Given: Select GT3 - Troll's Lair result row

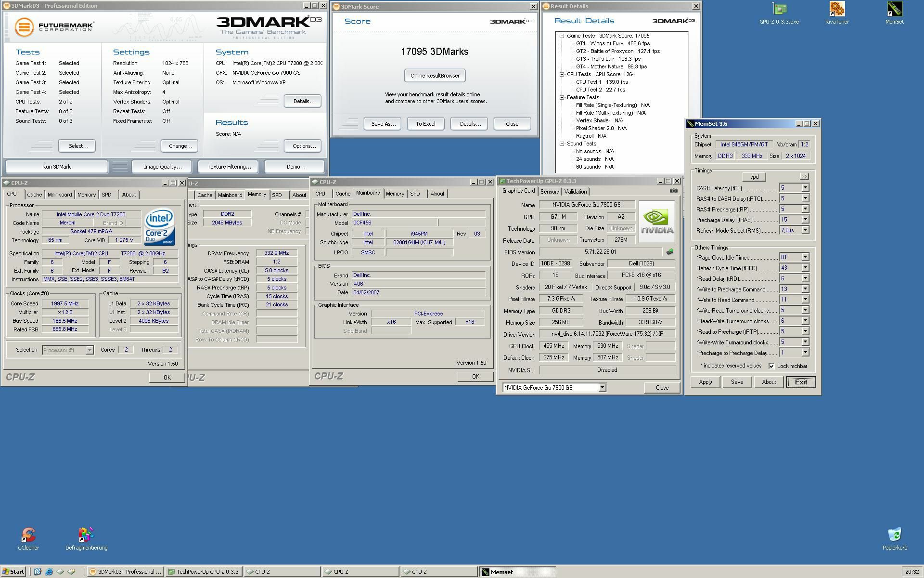Looking at the screenshot, I should pyautogui.click(x=608, y=59).
